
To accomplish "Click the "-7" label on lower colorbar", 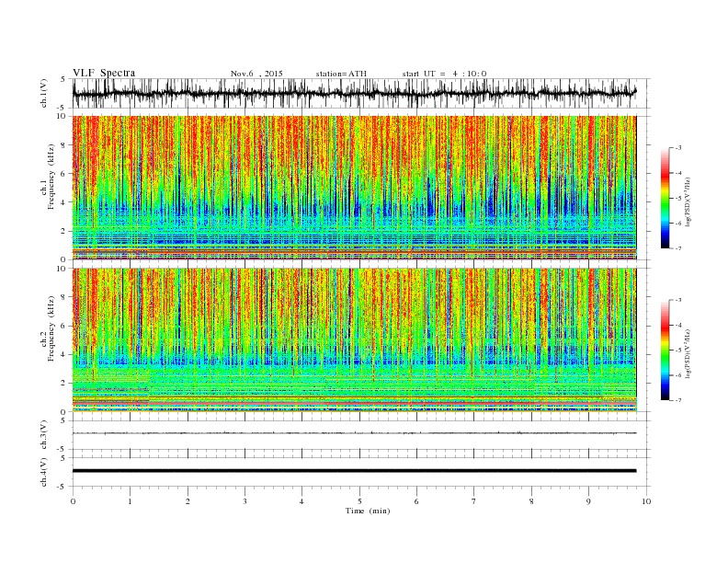I will (x=677, y=400).
